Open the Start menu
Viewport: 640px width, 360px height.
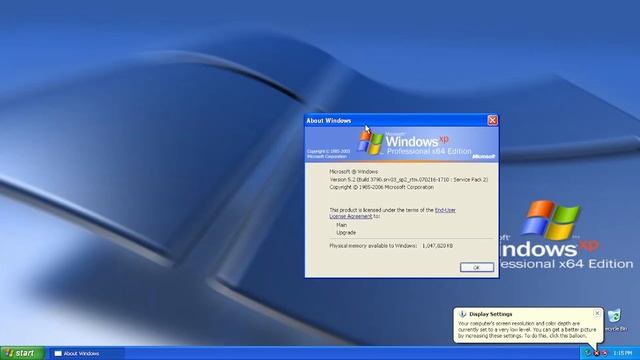point(22,353)
